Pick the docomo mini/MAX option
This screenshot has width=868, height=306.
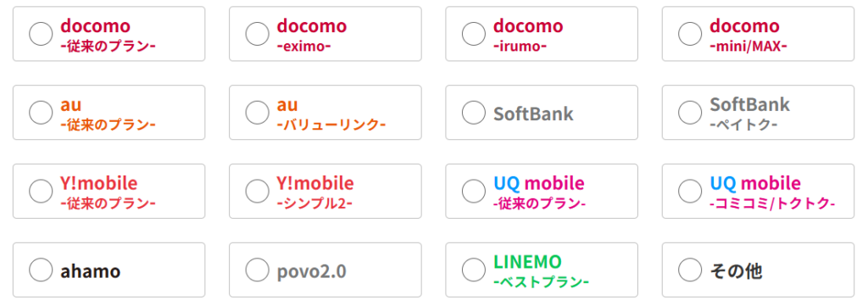[x=690, y=34]
